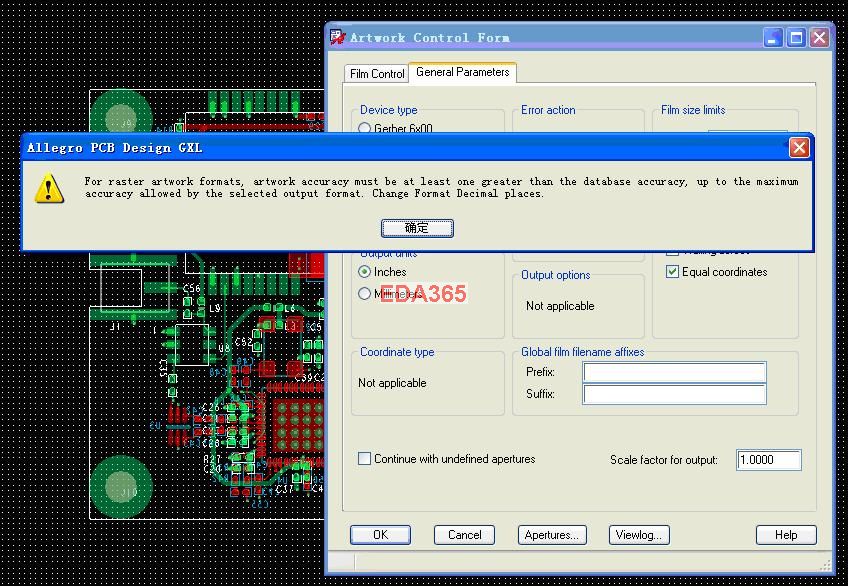Screen dimensions: 848x586
Task: Click the 'Global film filename affixes' label
Action: click(x=582, y=352)
